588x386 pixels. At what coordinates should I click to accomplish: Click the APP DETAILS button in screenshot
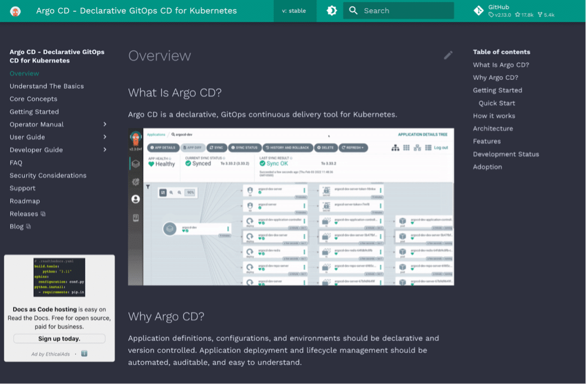coord(164,148)
